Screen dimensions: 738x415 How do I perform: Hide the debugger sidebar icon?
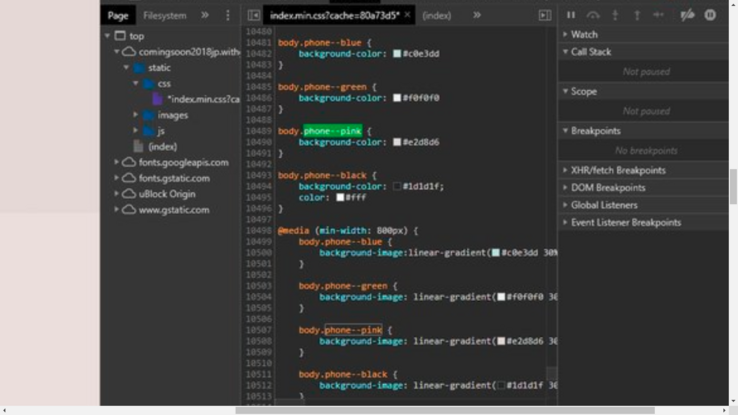(x=545, y=15)
